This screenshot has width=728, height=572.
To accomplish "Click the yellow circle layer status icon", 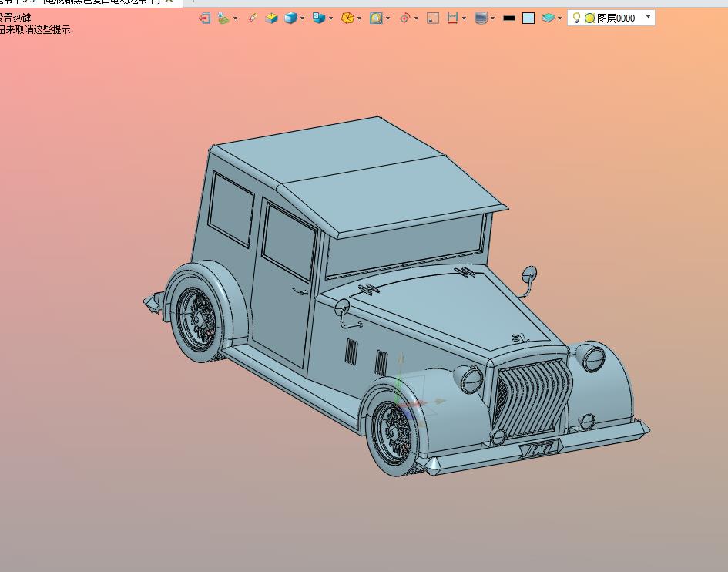I will (589, 19).
